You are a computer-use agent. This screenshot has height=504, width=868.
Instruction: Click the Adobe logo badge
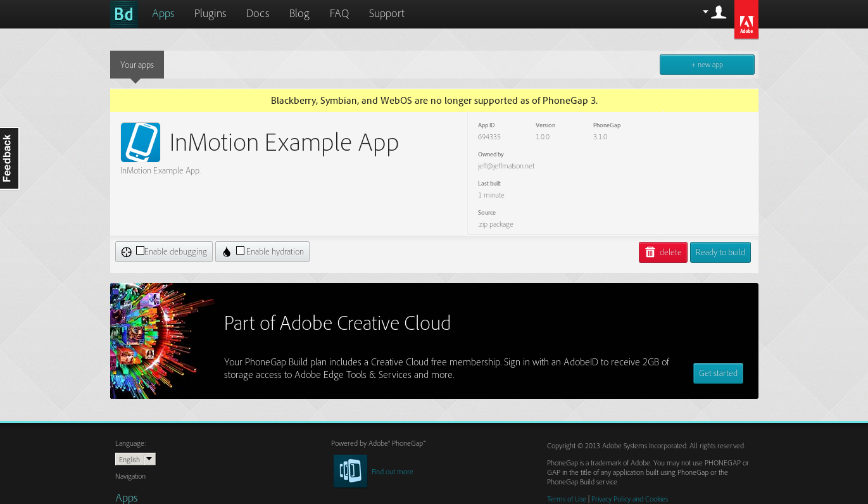pyautogui.click(x=746, y=20)
